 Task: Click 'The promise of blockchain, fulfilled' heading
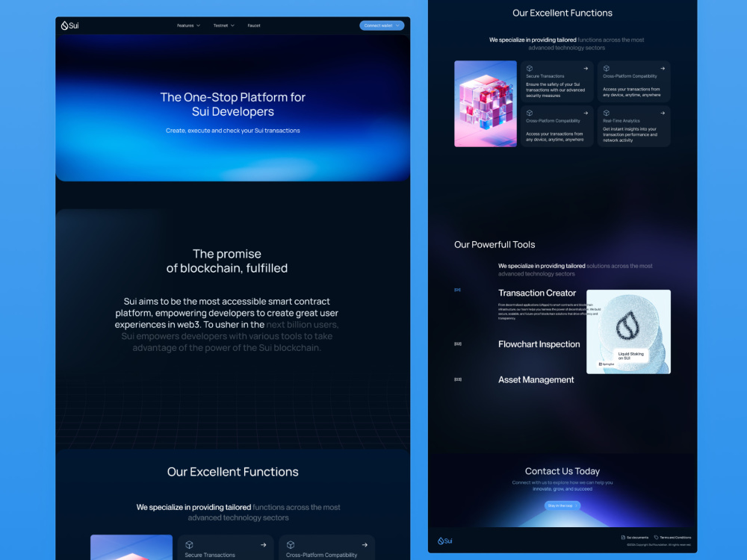pyautogui.click(x=227, y=261)
